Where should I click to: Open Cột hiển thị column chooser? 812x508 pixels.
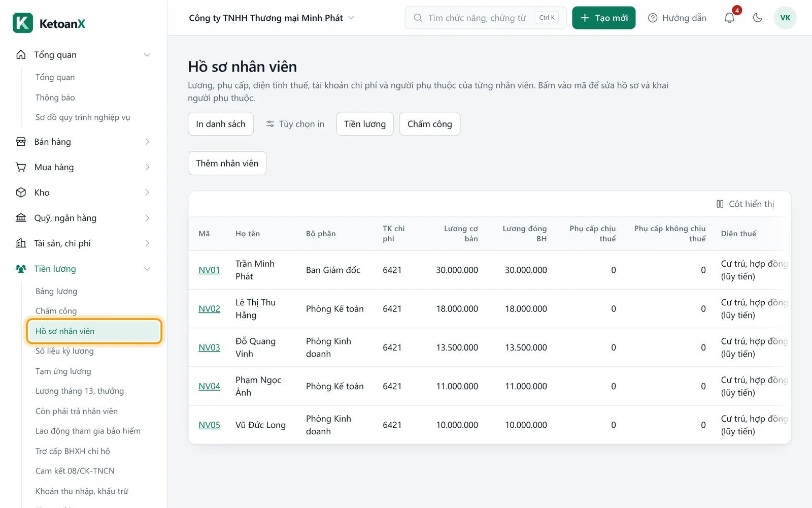pyautogui.click(x=745, y=204)
